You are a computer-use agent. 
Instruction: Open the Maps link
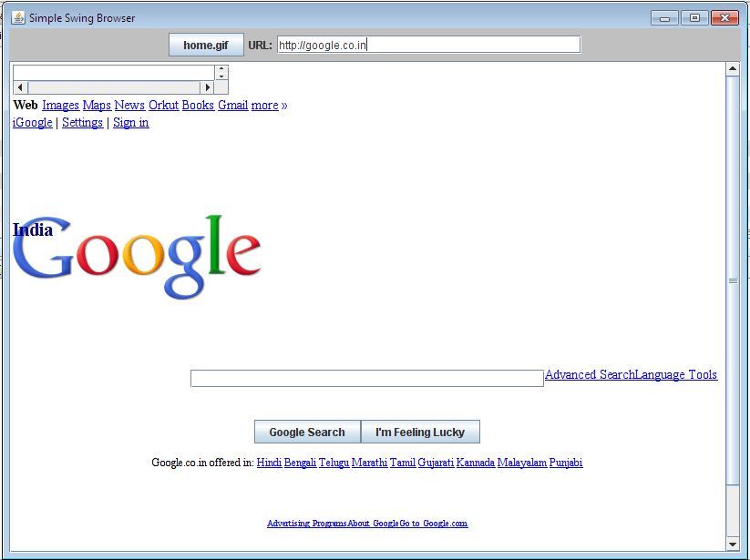click(97, 105)
